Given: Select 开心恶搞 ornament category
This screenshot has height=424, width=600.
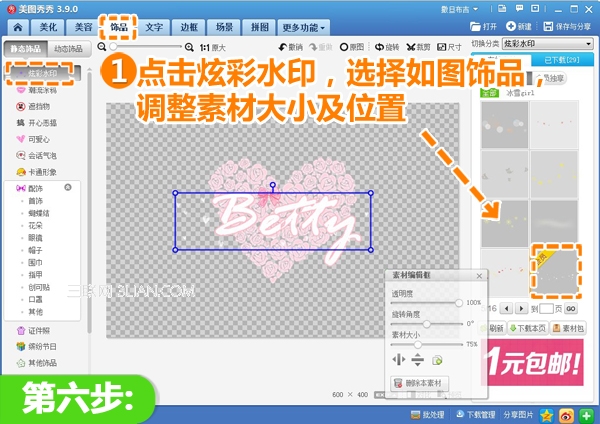Looking at the screenshot, I should [37, 123].
